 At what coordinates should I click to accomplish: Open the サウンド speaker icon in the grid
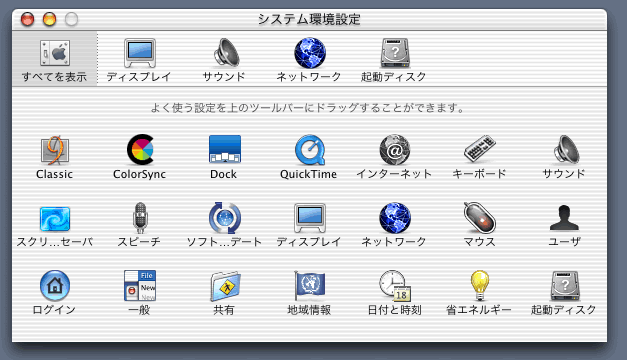click(x=566, y=150)
